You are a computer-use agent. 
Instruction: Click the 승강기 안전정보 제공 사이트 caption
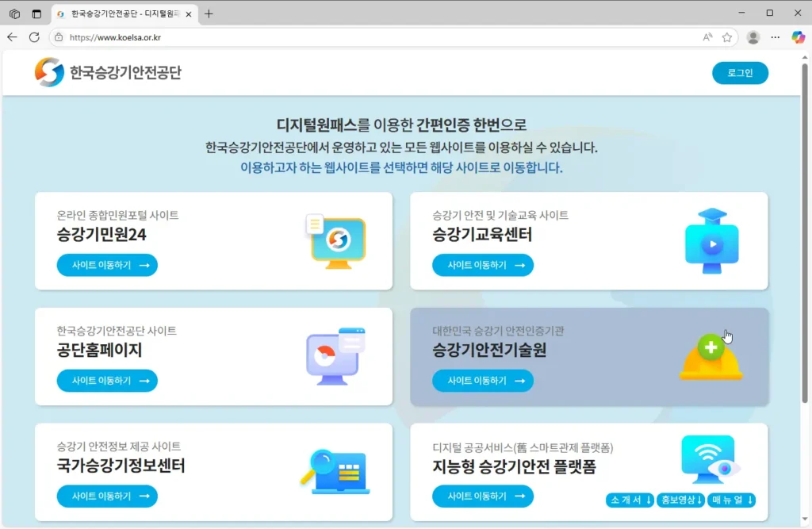tap(119, 446)
